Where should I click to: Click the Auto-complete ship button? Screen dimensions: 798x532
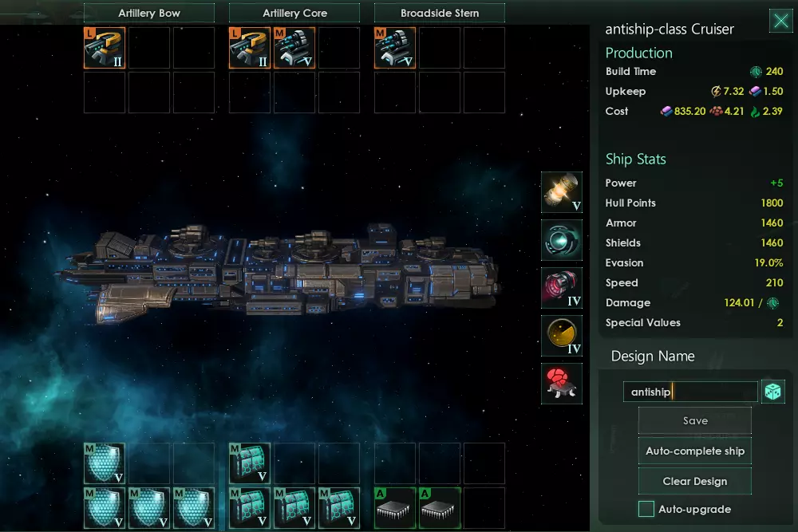[x=695, y=451]
